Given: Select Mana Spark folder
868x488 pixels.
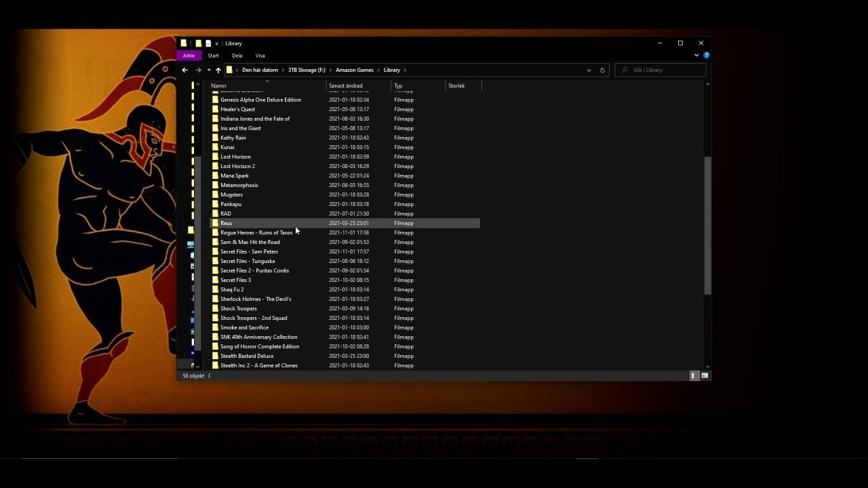Looking at the screenshot, I should tap(235, 176).
